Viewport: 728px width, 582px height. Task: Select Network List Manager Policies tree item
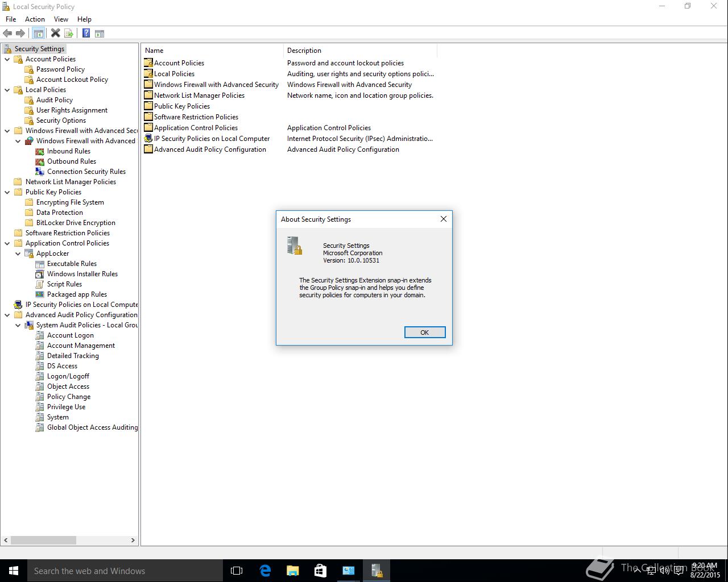[71, 182]
